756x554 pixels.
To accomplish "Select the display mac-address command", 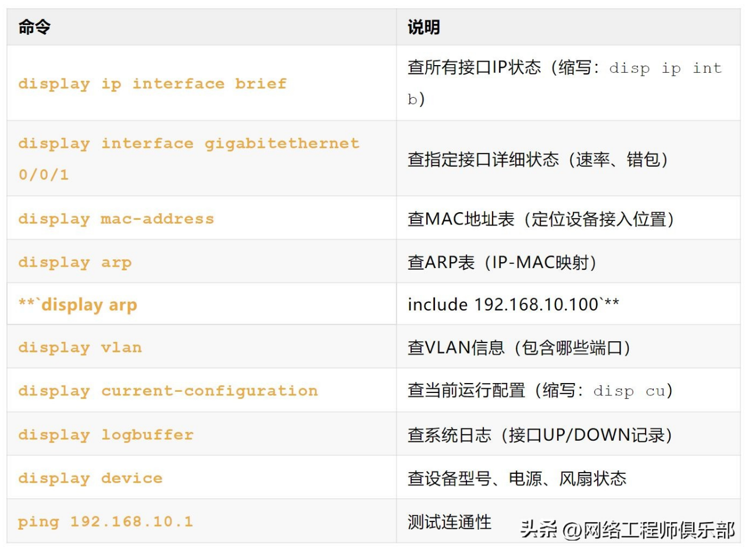I will (116, 219).
